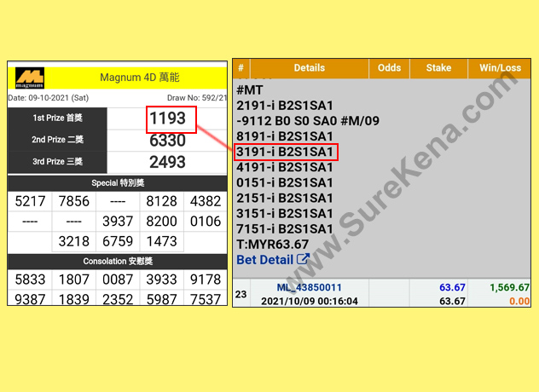Select consolation number 1839
The width and height of the screenshot is (539, 392).
(74, 299)
